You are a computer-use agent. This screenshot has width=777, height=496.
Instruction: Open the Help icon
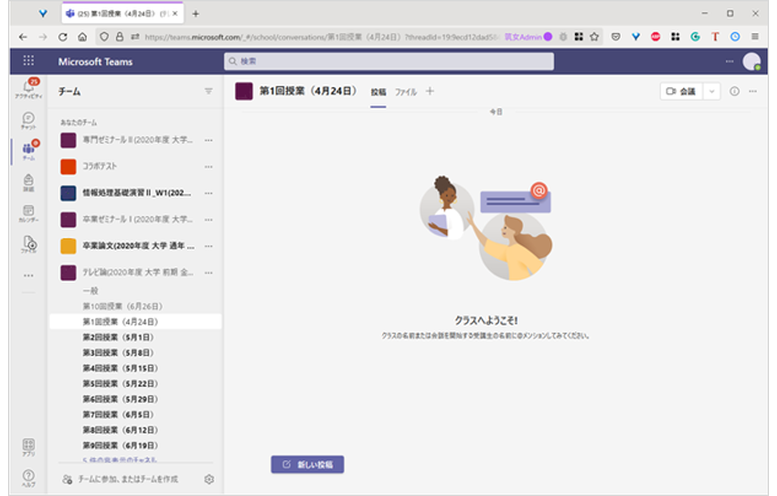coord(29,478)
